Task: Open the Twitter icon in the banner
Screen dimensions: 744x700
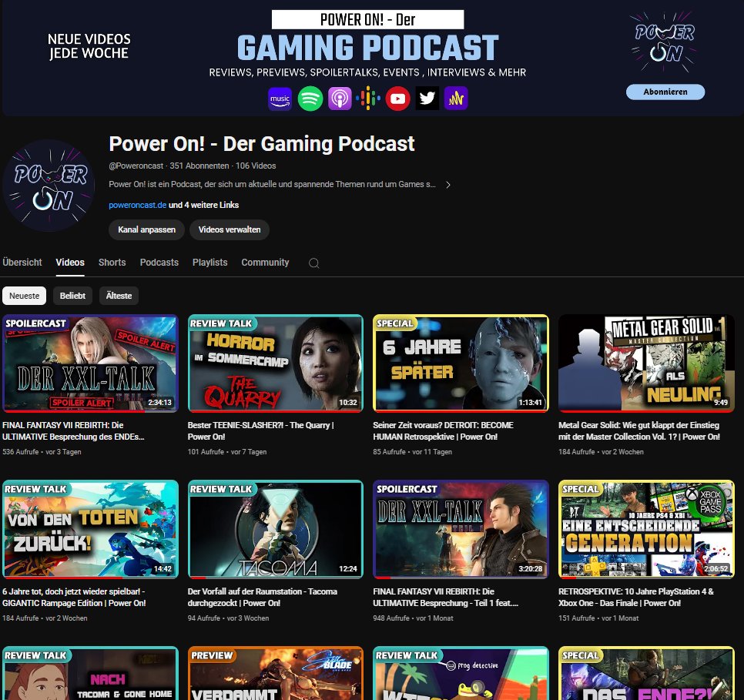Action: [x=427, y=99]
